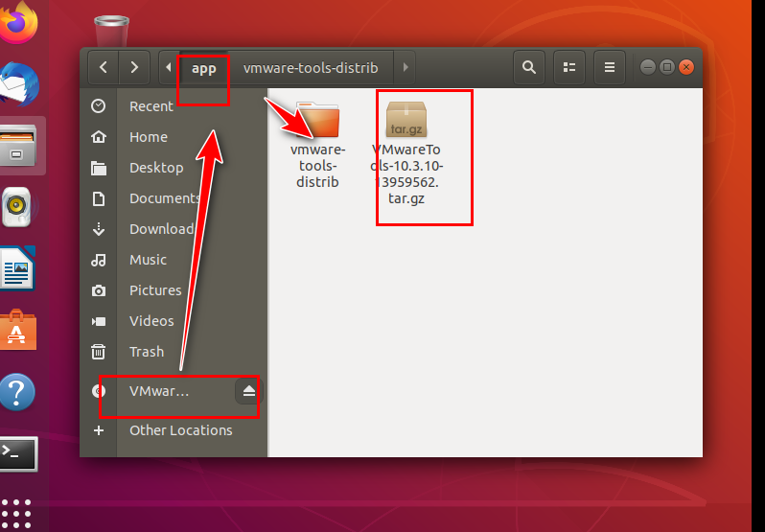
Task: Click the Documents page icon in sidebar
Action: click(x=99, y=198)
